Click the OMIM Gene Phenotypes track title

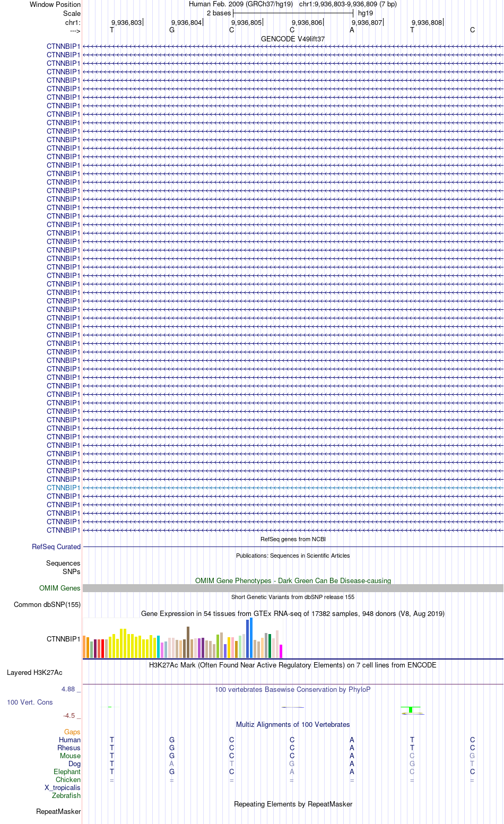[293, 580]
